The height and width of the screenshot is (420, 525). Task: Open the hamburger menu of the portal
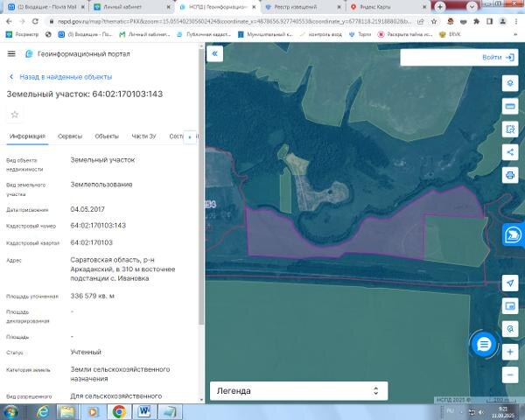pyautogui.click(x=11, y=53)
